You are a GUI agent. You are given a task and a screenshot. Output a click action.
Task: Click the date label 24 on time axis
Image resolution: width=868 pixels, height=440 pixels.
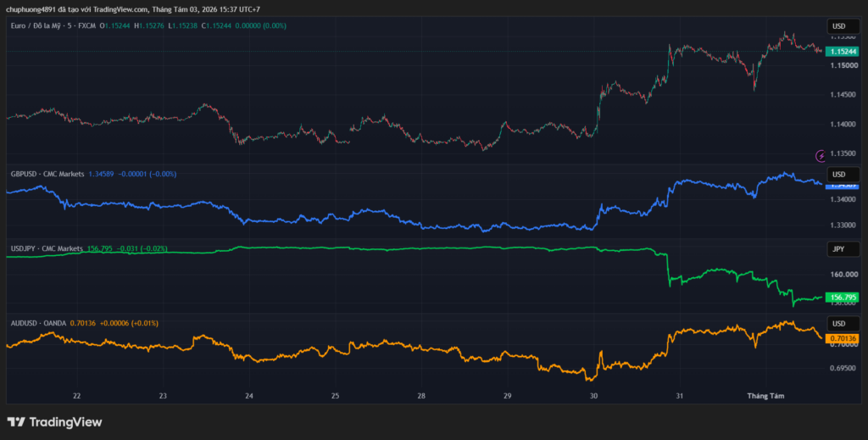coord(249,396)
